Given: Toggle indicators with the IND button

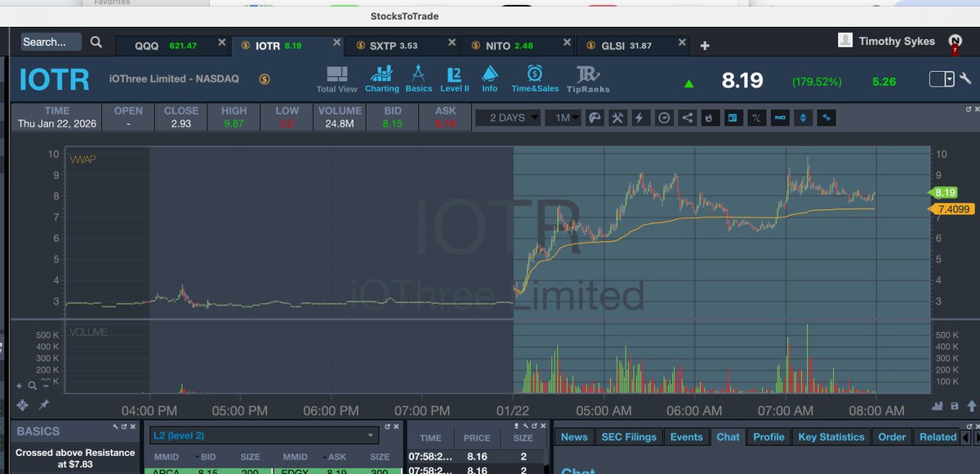Looking at the screenshot, I should click(x=780, y=118).
